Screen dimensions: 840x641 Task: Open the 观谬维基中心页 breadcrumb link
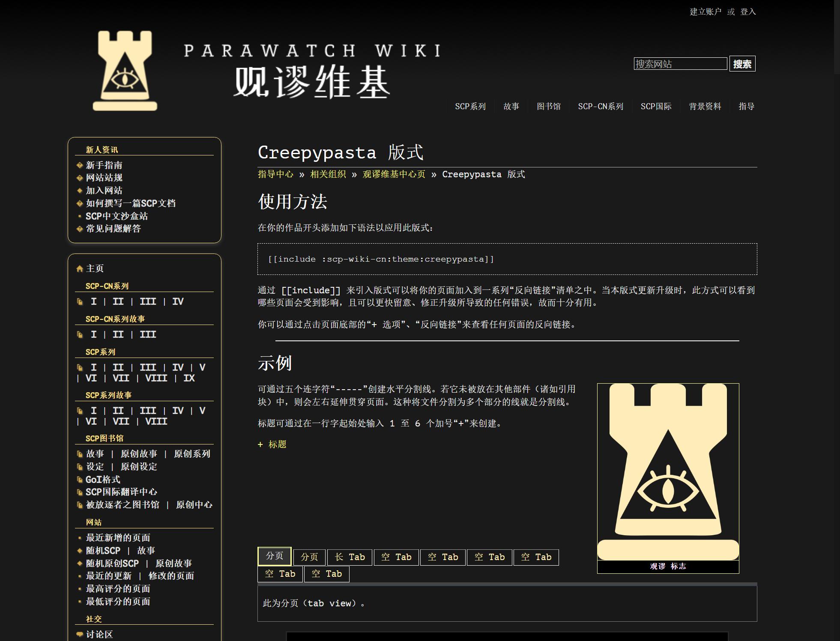[394, 174]
